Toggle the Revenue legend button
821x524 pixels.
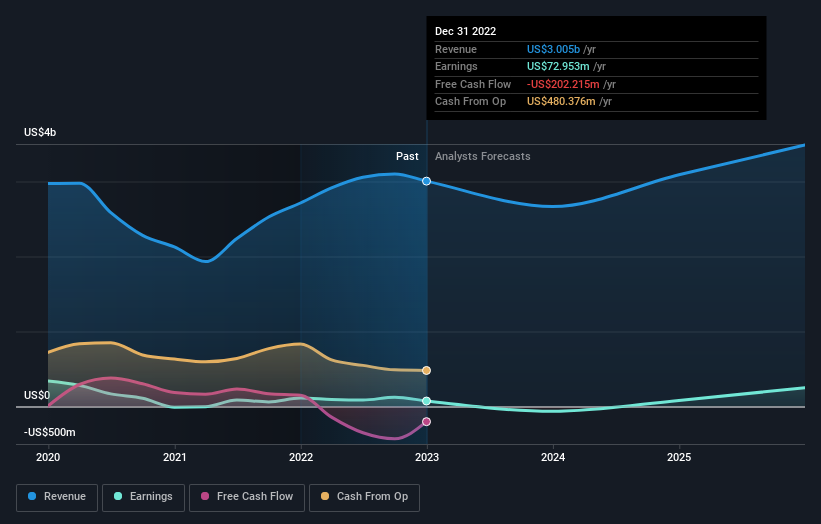[57, 497]
